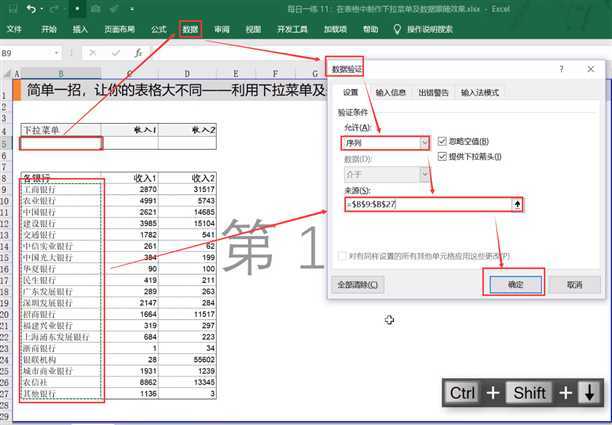The image size is (612, 425).
Task: Select column B header
Action: pos(61,73)
